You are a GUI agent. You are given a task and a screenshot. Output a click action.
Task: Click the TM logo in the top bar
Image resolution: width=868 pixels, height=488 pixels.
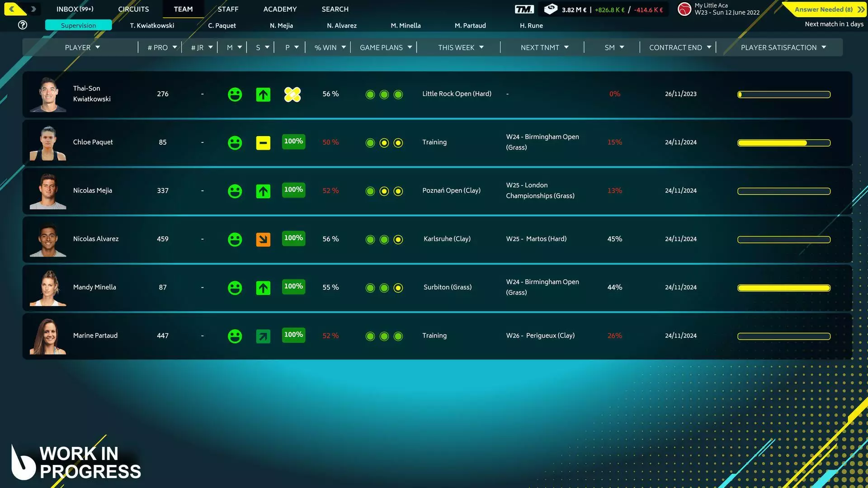point(524,9)
